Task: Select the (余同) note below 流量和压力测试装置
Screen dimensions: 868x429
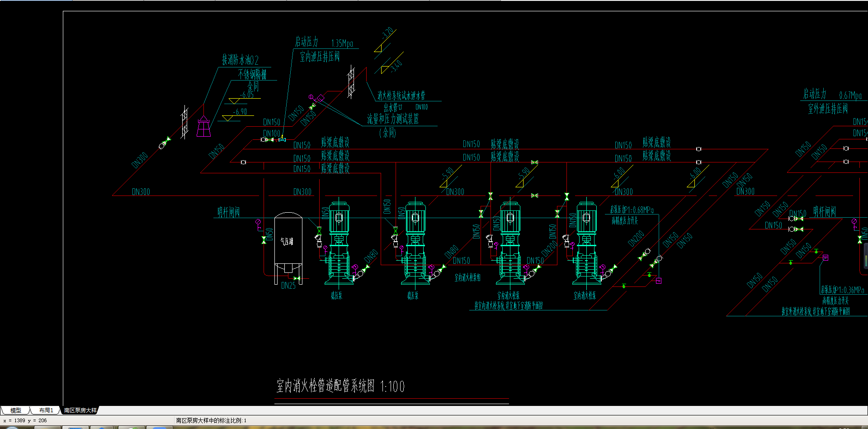Action: click(388, 133)
